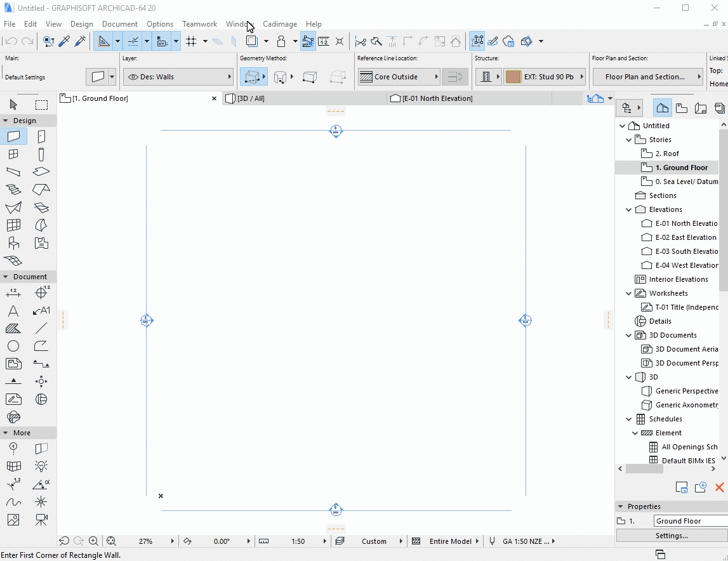Select the Text tool in the Document panel
This screenshot has height=561, width=728.
(13, 311)
